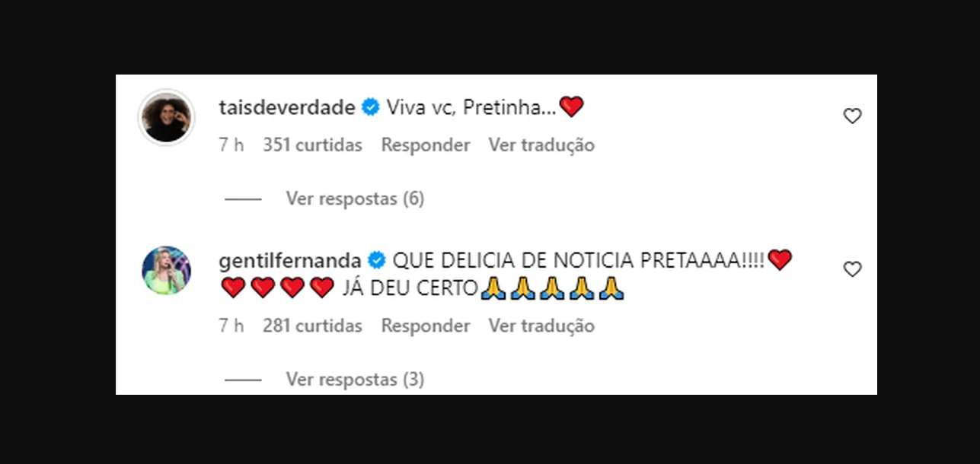Expand Ver respostas (3) replies
980x464 pixels.
coord(355,379)
